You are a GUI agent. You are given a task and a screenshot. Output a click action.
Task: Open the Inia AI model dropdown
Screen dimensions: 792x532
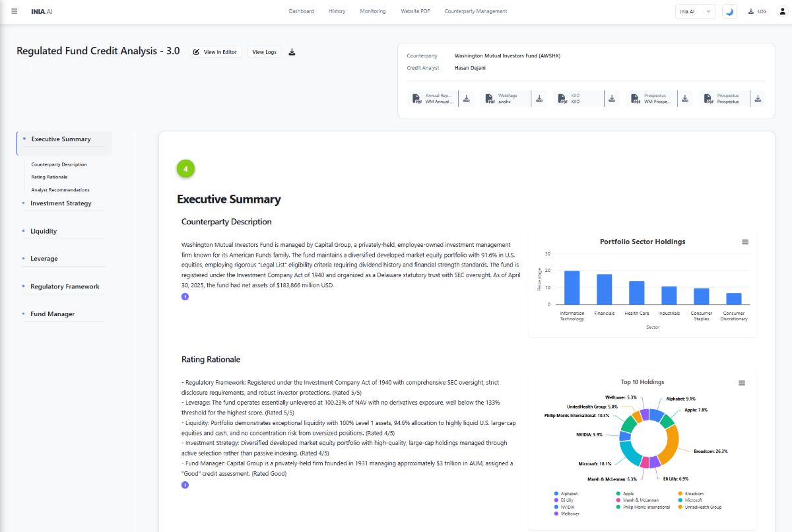click(x=696, y=11)
